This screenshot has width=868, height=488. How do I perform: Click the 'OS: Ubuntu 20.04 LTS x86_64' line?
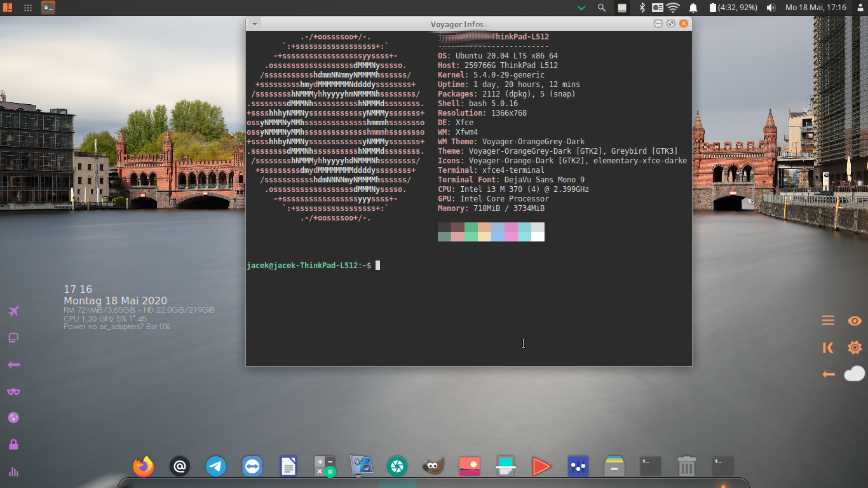498,56
